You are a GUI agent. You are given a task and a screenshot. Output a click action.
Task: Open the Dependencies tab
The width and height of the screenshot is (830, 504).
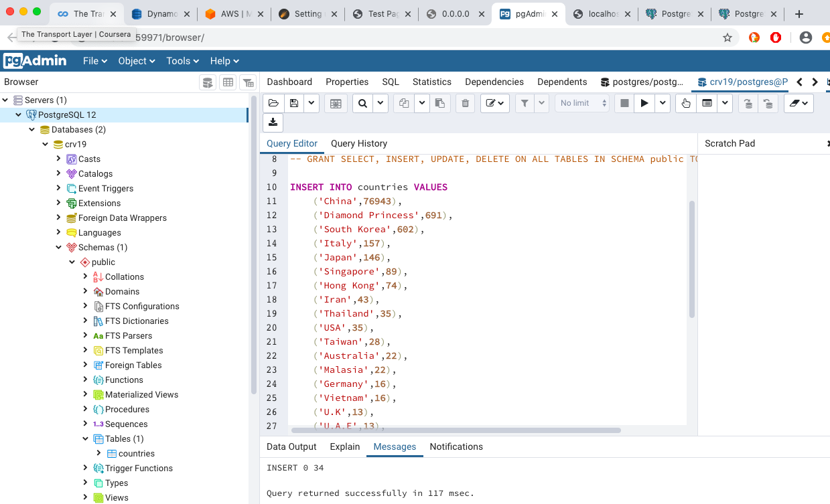[494, 82]
